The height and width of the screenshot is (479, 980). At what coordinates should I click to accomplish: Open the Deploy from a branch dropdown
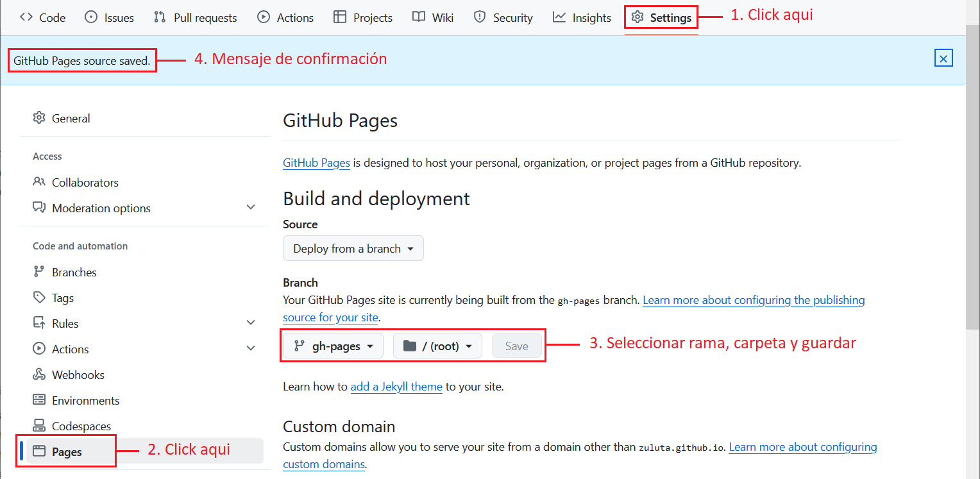click(x=353, y=249)
